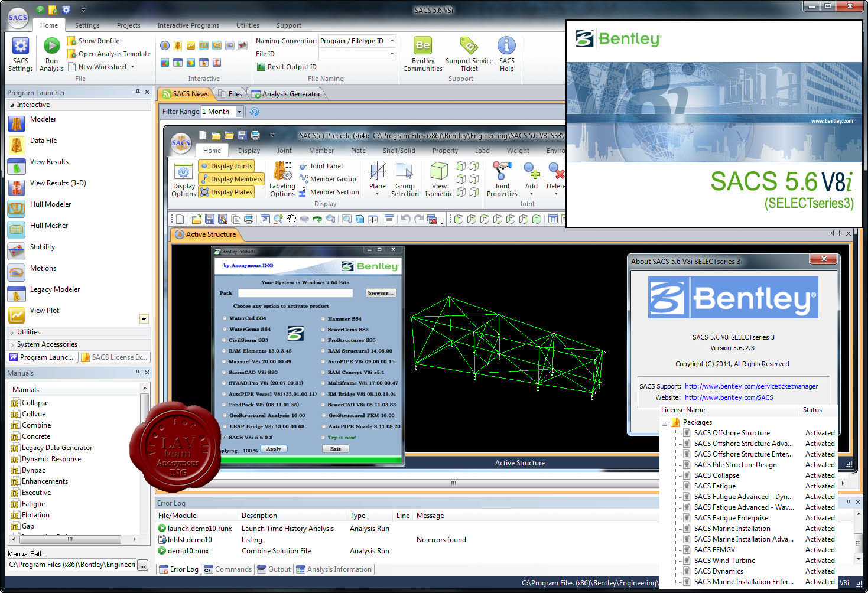Launch the Modeler program icon

(17, 123)
